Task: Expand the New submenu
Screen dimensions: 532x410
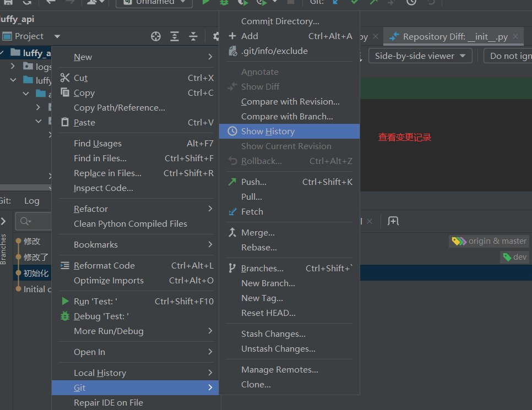Action: pos(135,57)
